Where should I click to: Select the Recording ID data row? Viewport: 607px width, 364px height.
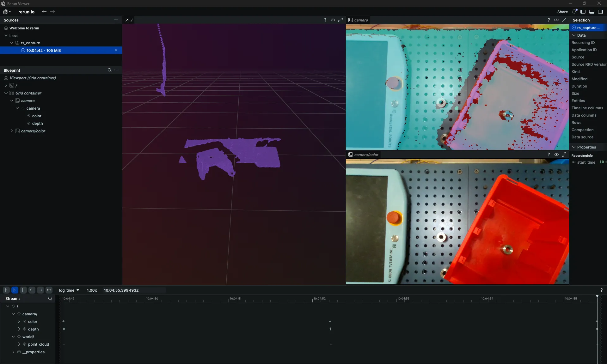click(584, 42)
